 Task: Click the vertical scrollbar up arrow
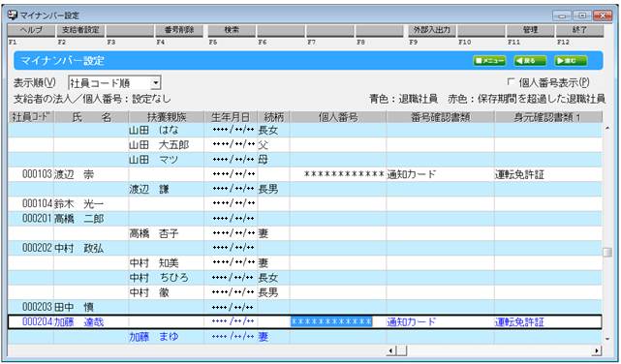click(x=607, y=128)
